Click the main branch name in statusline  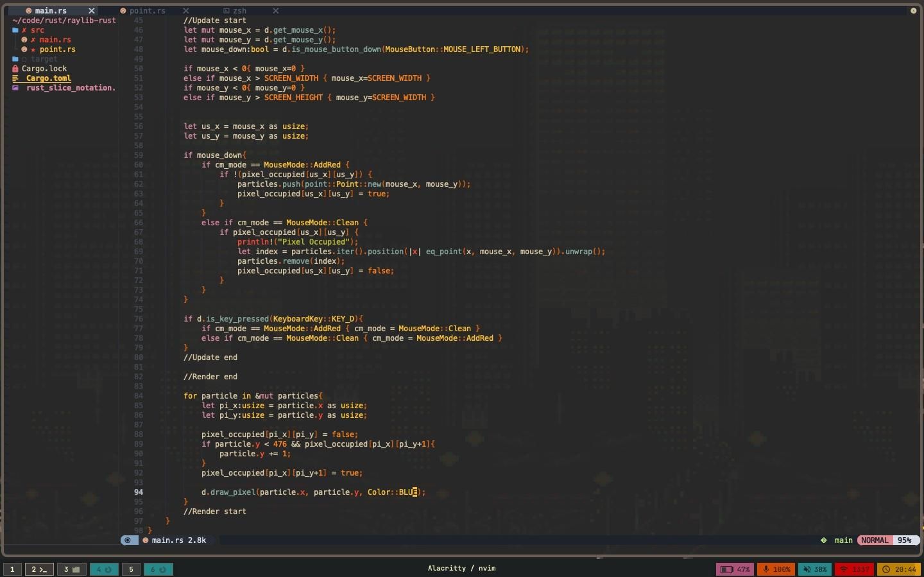point(843,540)
